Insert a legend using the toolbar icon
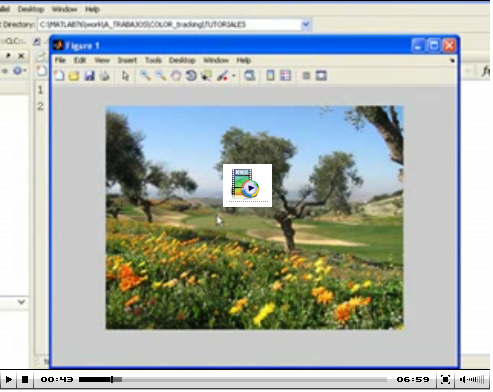 [x=285, y=76]
